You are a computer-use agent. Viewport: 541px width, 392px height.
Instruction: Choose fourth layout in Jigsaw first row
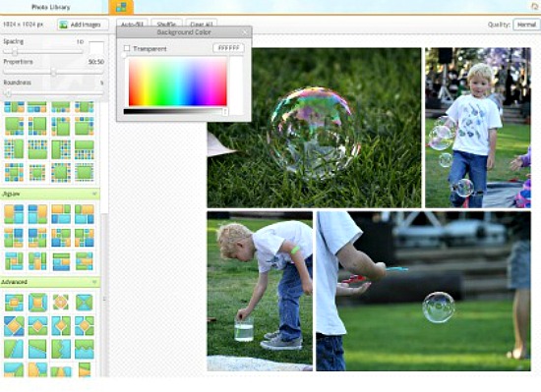[x=85, y=214]
